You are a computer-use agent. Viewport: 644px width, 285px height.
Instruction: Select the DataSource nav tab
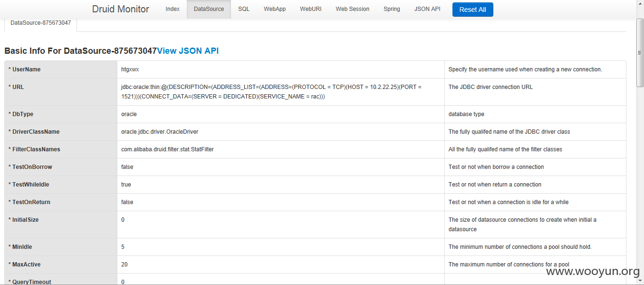pyautogui.click(x=209, y=9)
